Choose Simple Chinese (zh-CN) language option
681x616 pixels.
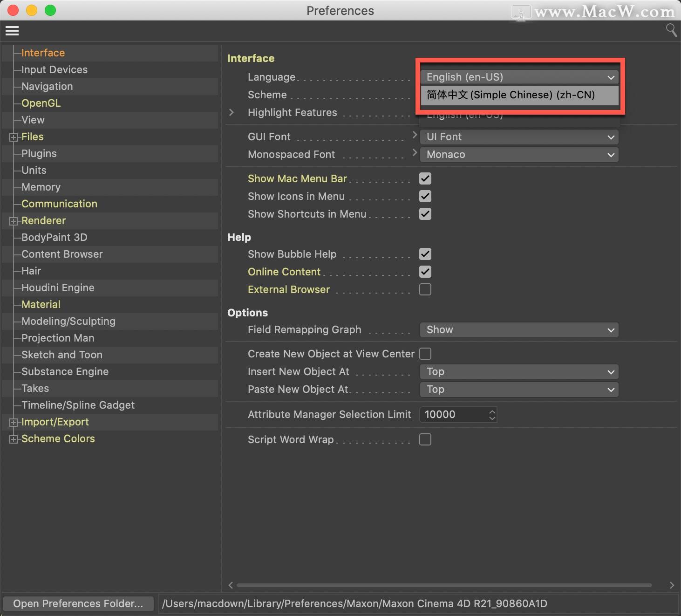[x=519, y=95]
